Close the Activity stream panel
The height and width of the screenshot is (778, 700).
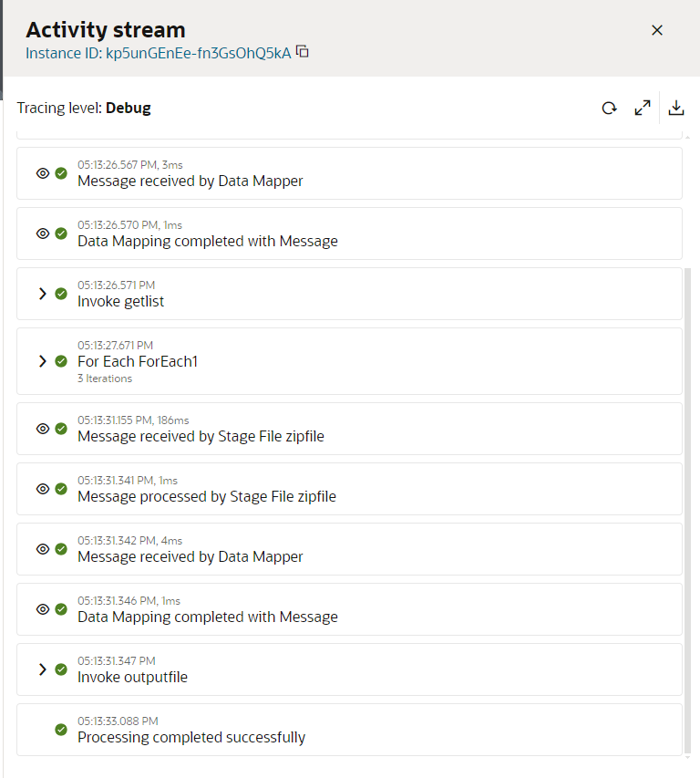tap(657, 30)
